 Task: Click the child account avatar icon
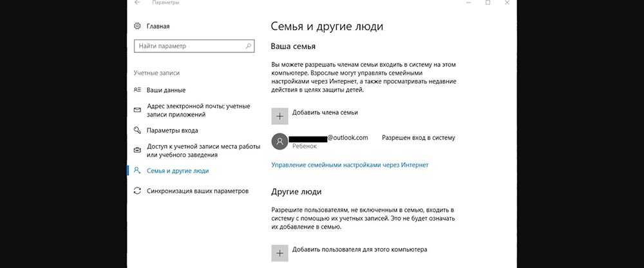pos(279,142)
